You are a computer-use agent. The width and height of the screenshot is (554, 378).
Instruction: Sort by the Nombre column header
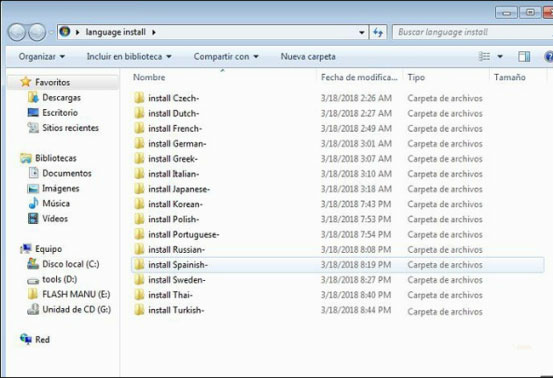pyautogui.click(x=149, y=77)
